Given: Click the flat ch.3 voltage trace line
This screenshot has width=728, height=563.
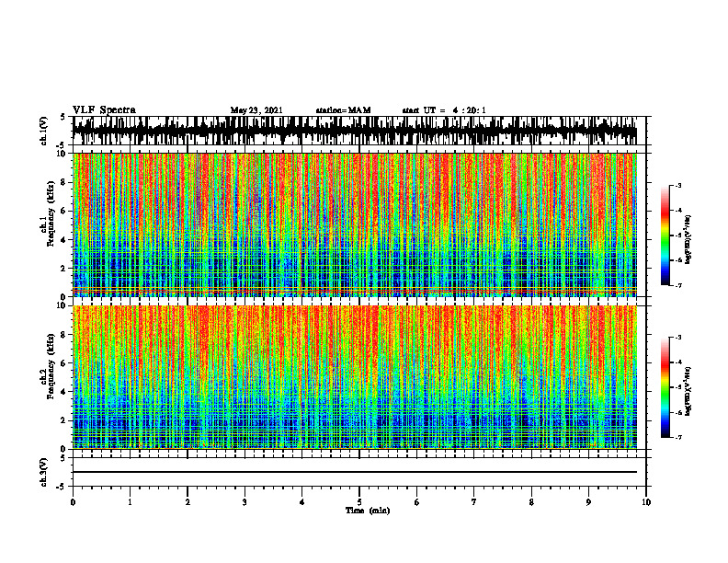Looking at the screenshot, I should click(x=355, y=472).
